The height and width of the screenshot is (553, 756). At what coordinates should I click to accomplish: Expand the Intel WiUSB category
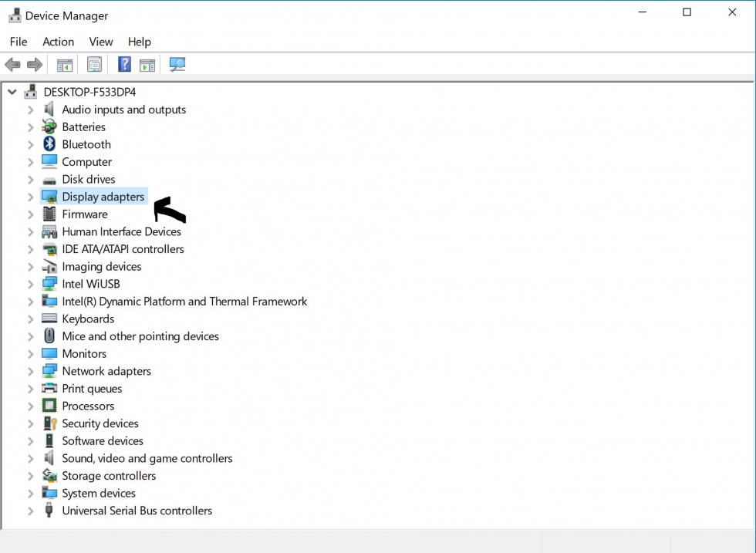point(30,284)
